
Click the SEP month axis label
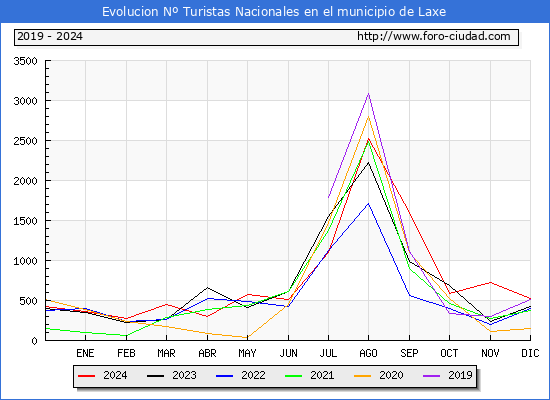(x=409, y=353)
